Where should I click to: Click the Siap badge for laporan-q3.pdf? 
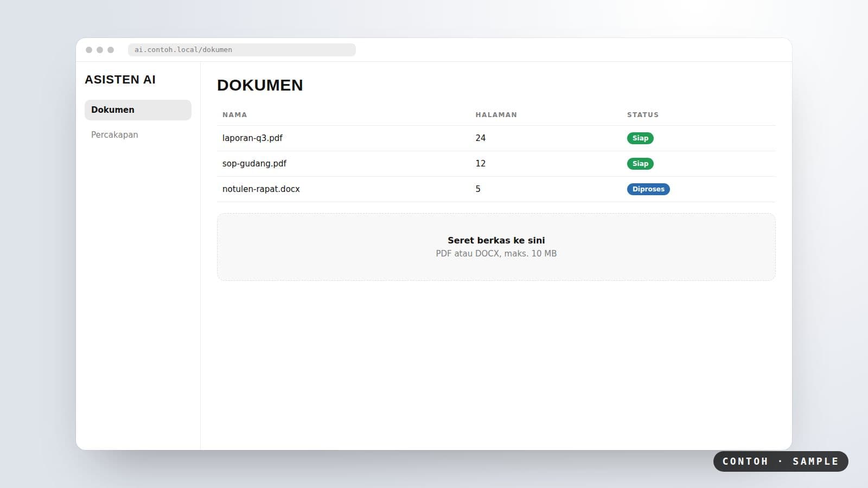tap(640, 138)
